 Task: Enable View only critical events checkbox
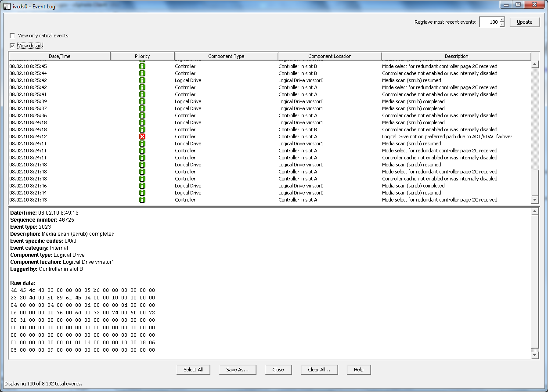tap(12, 36)
